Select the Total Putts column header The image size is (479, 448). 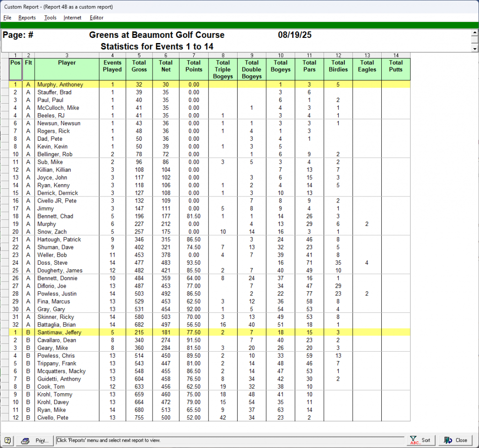click(x=396, y=66)
